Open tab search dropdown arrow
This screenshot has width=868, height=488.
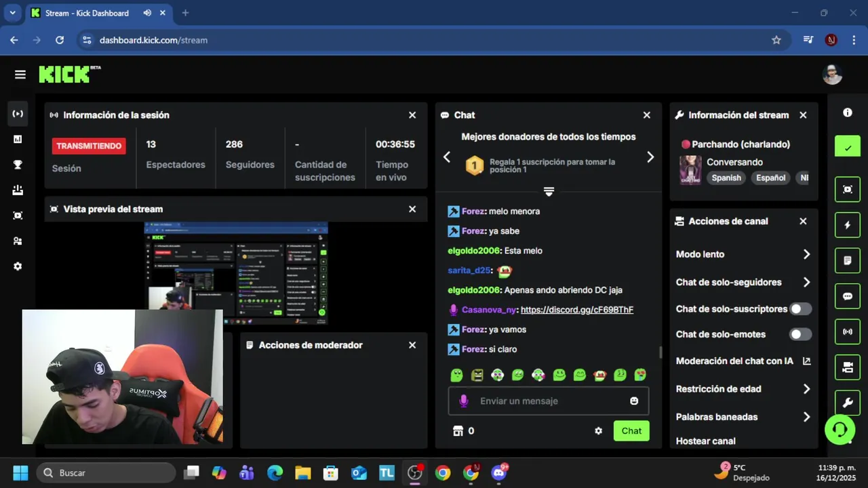tap(12, 13)
